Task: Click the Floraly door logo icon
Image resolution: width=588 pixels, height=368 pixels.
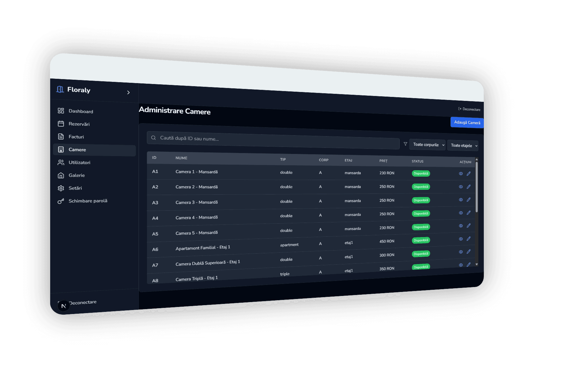Action: [x=60, y=89]
